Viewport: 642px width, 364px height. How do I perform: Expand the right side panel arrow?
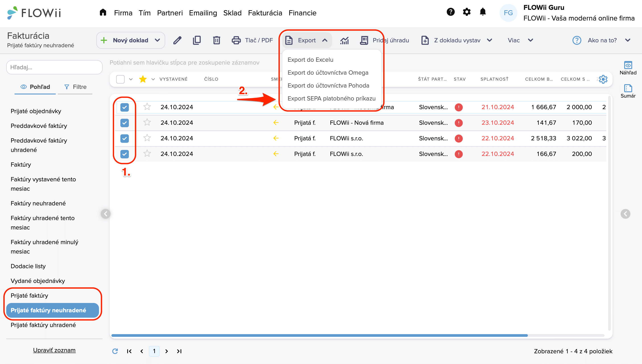[x=625, y=214]
